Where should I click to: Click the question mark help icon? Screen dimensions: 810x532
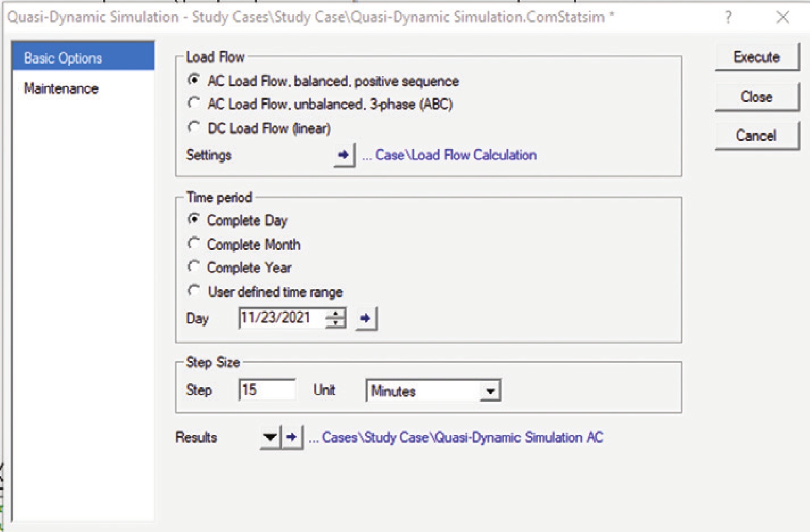[x=728, y=18]
